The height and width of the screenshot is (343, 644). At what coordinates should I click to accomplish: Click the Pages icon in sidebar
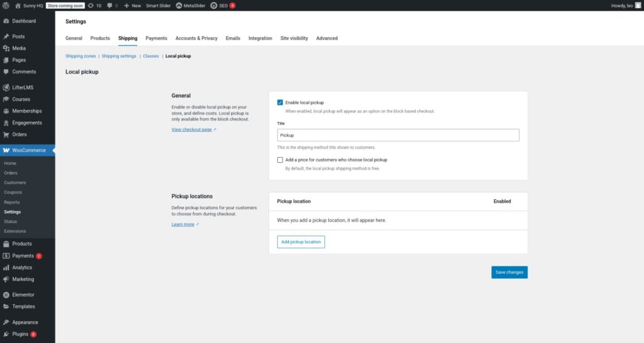(6, 60)
